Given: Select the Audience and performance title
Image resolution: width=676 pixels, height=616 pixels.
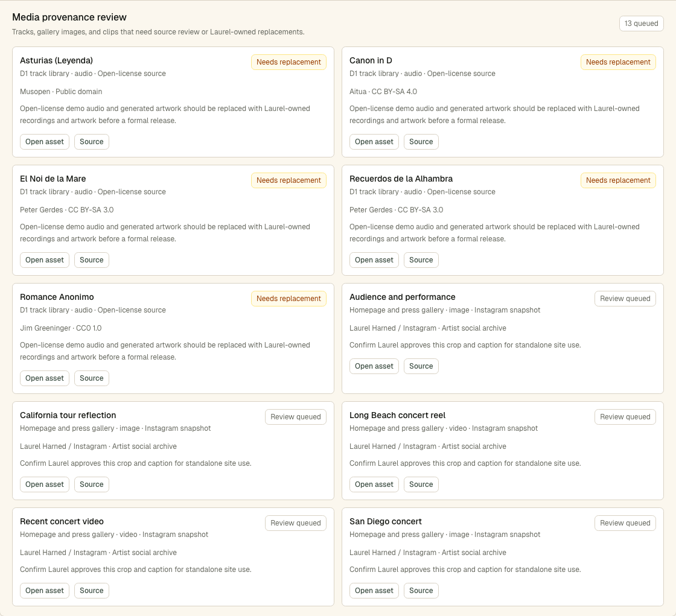Looking at the screenshot, I should pos(402,297).
